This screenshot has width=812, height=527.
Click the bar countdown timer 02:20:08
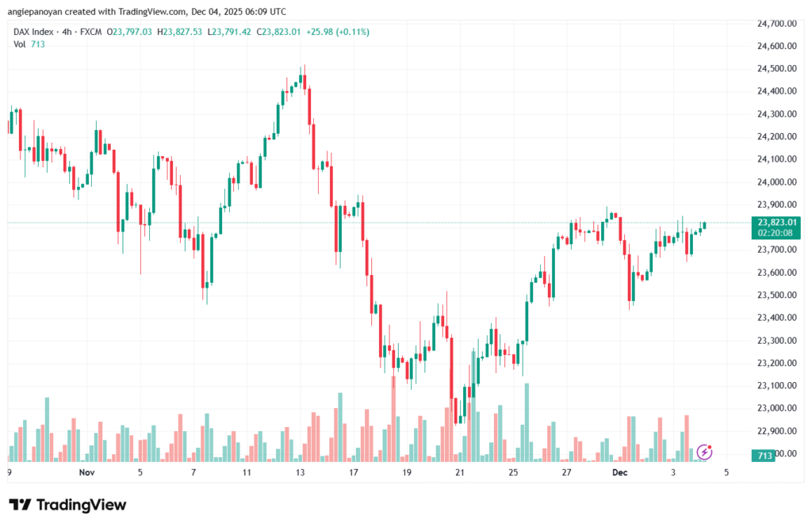point(776,233)
